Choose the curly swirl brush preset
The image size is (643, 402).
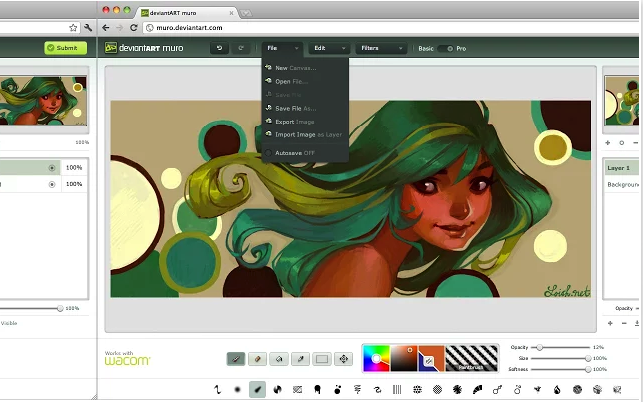coord(377,389)
